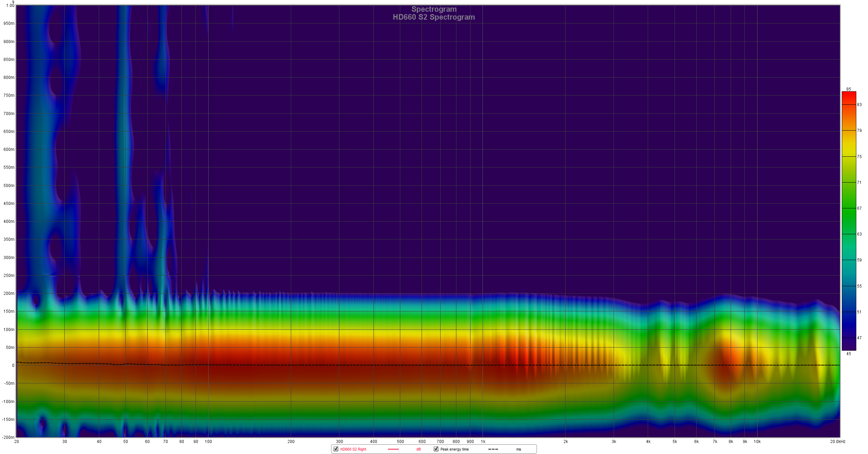This screenshot has width=868, height=454.
Task: Click the -200m label on the time axis
Action: 8,437
